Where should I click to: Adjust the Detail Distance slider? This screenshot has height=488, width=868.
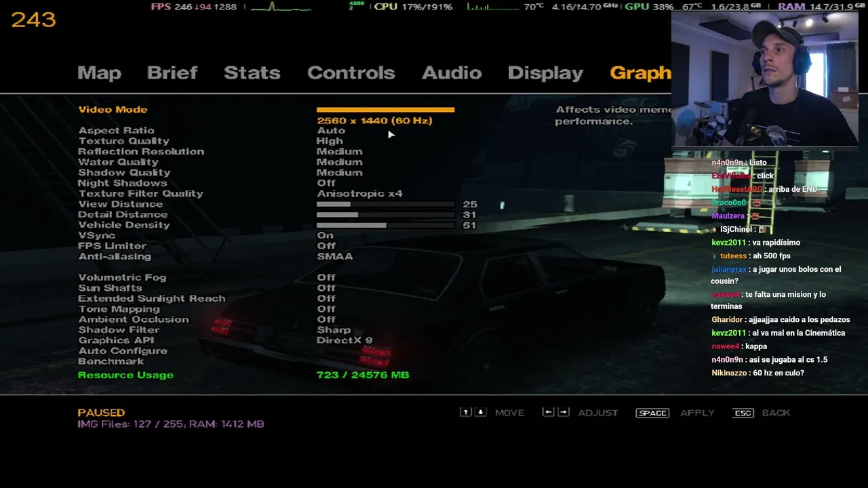(385, 215)
